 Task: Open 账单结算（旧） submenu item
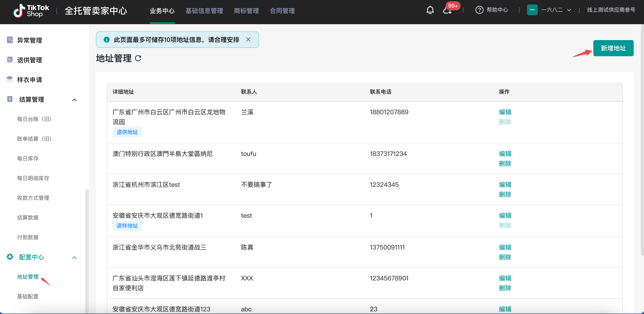pyautogui.click(x=34, y=139)
